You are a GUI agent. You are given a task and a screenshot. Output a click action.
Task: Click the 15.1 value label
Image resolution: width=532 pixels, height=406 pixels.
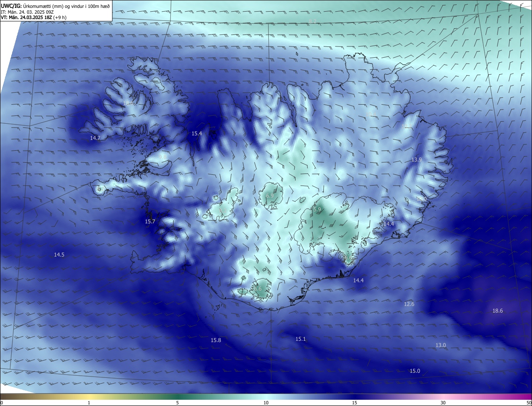click(300, 339)
